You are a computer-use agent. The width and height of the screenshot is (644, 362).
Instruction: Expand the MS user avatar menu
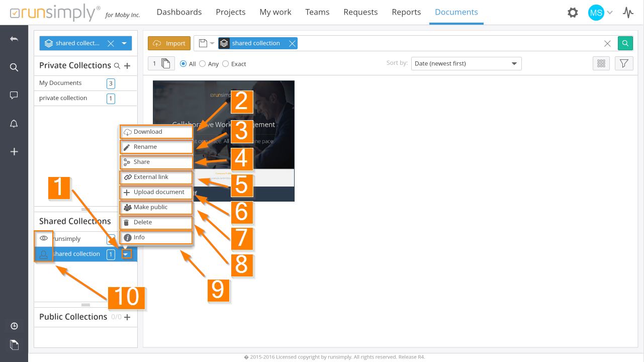tap(600, 13)
